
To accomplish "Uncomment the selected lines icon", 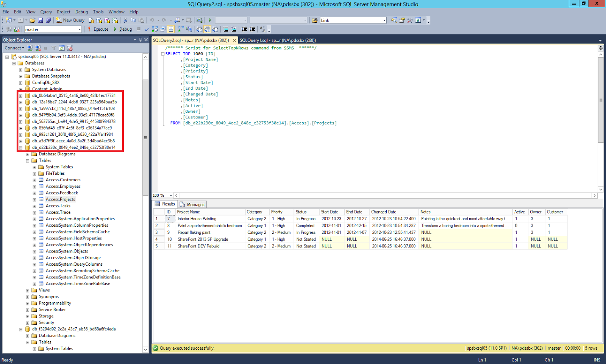I will (x=234, y=30).
